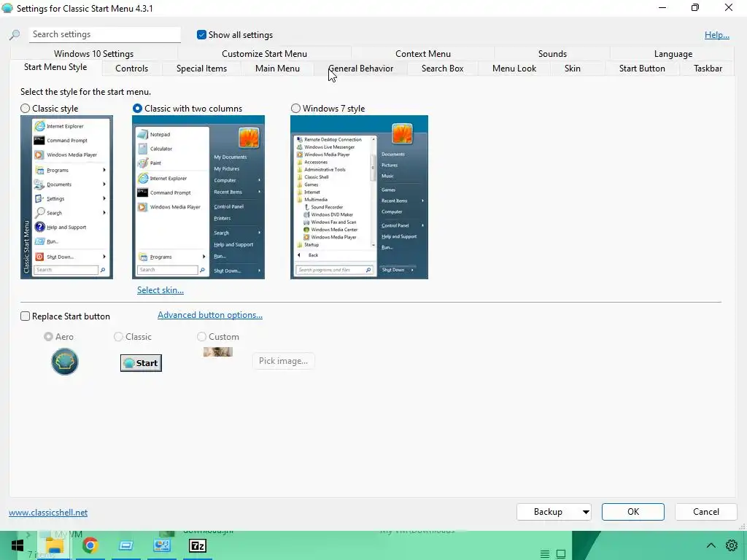Choose the Classic button radio option
Screen dimensions: 747x560
(x=118, y=337)
